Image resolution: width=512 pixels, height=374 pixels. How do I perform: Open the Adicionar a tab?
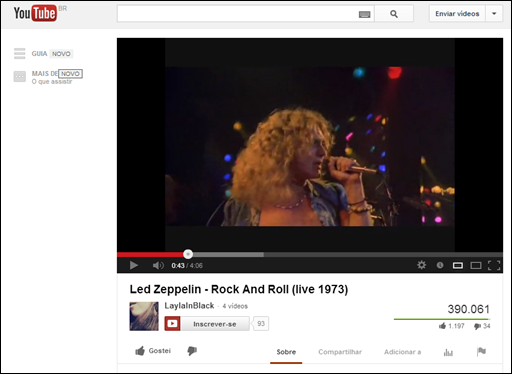[x=402, y=352]
